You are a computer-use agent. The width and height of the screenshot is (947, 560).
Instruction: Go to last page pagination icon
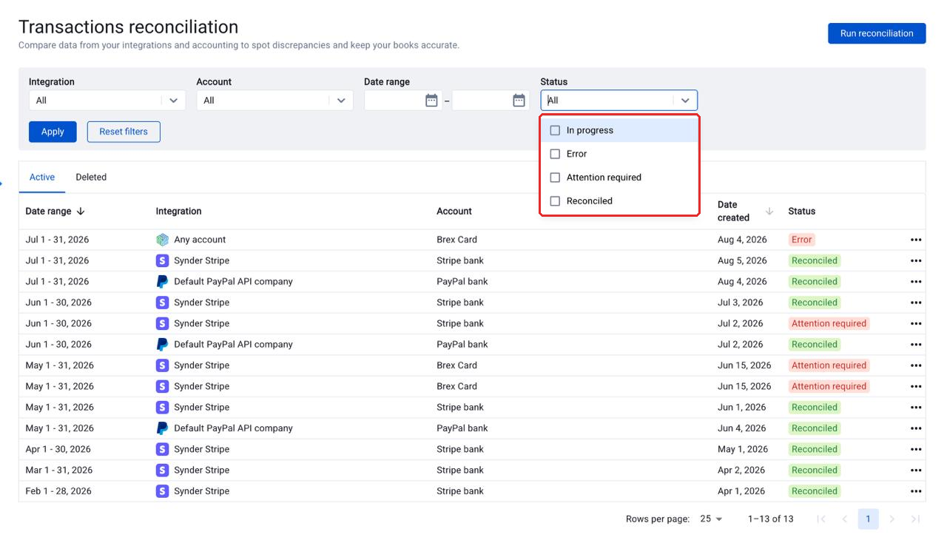(916, 519)
